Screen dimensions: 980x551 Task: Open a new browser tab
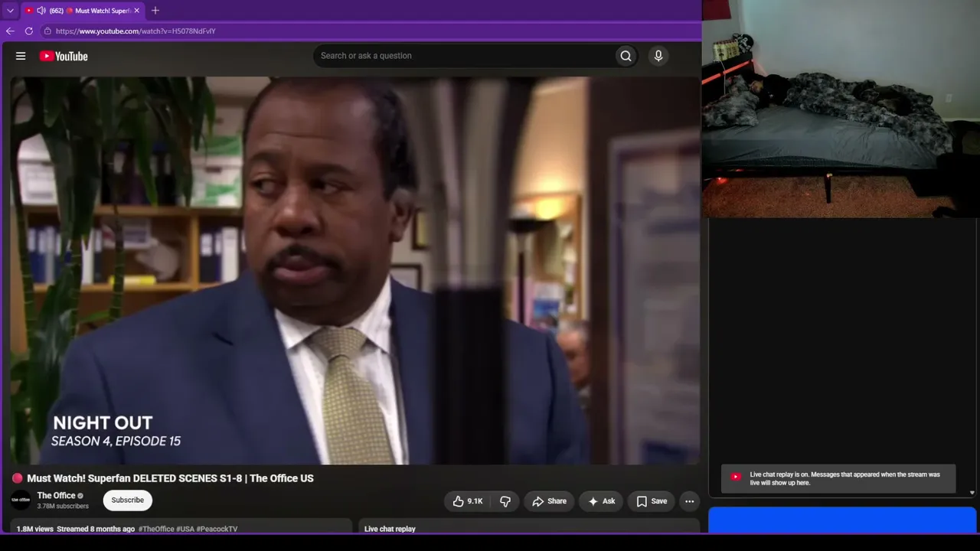tap(155, 11)
